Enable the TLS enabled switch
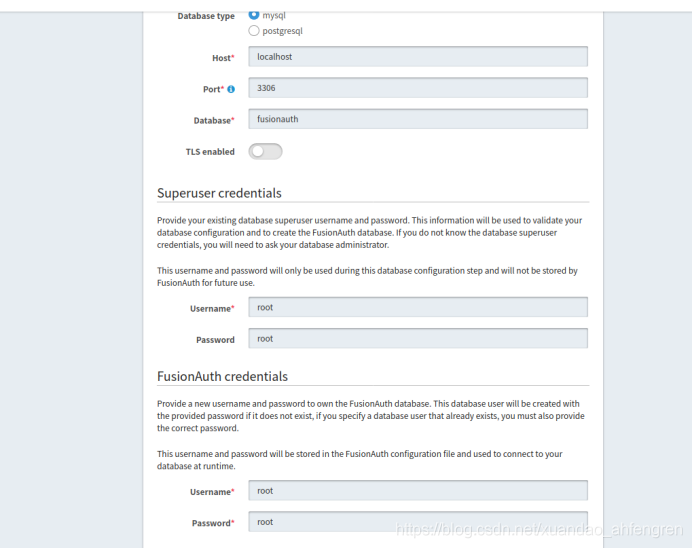Screen dimensions: 692x548 (x=266, y=151)
